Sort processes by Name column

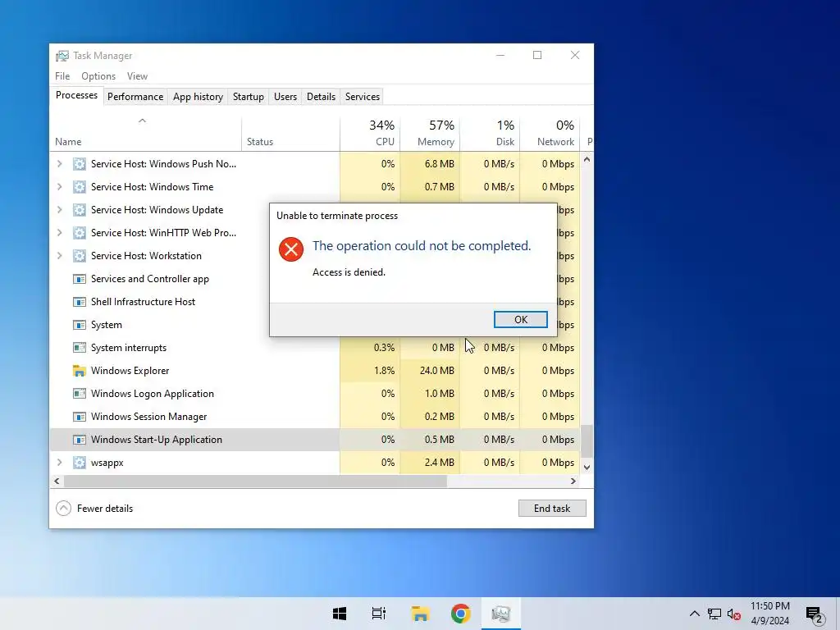145,134
